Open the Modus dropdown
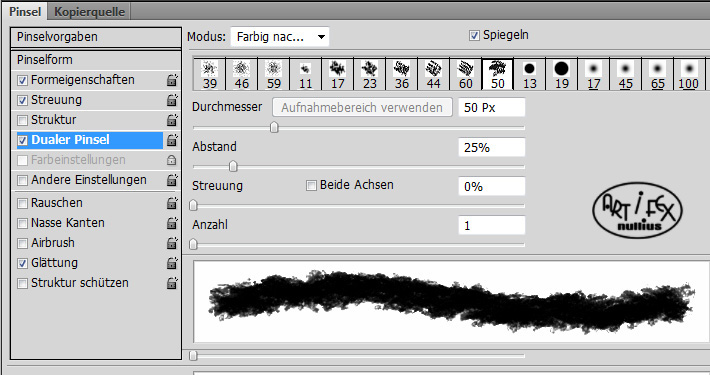710x375 pixels. coord(280,37)
